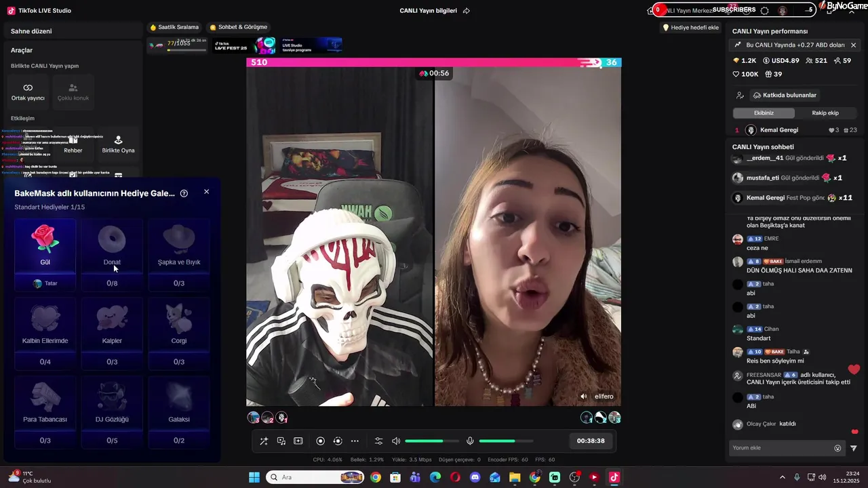Open Saatlik Sıralama tab
Image resolution: width=868 pixels, height=488 pixels.
pos(174,27)
